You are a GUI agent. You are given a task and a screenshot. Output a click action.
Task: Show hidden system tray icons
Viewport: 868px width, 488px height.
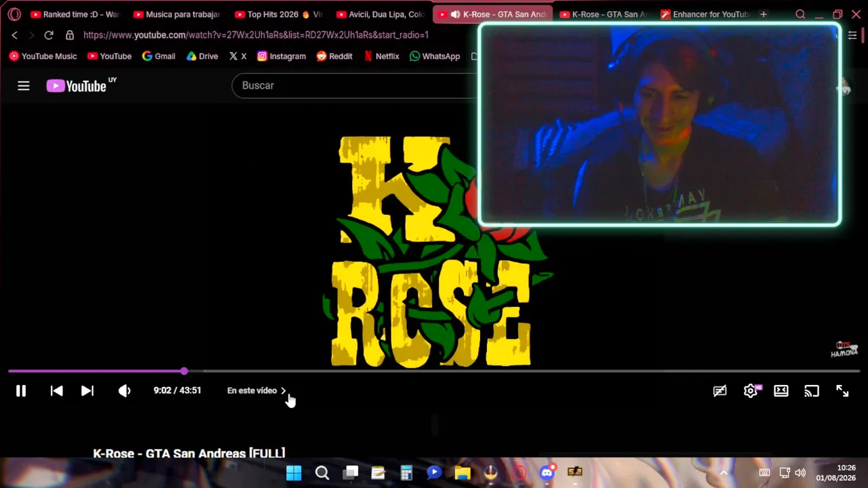click(x=724, y=472)
